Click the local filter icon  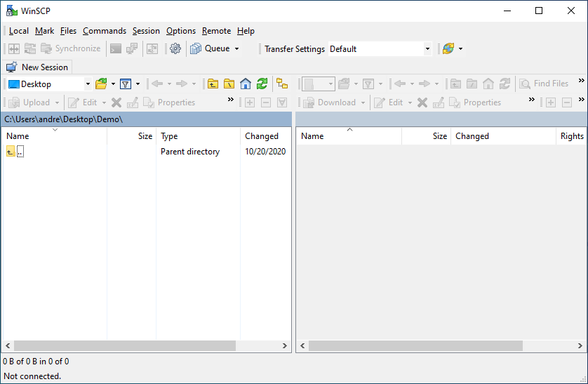click(126, 84)
